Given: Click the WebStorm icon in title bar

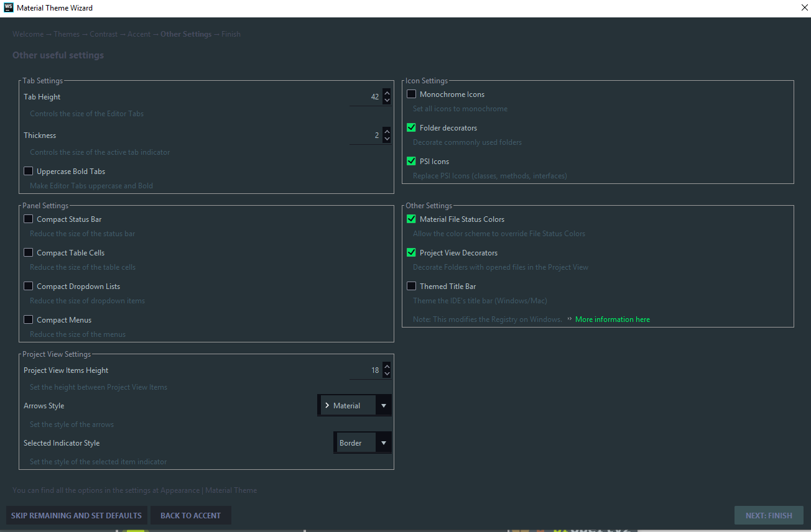Looking at the screenshot, I should tap(8, 8).
